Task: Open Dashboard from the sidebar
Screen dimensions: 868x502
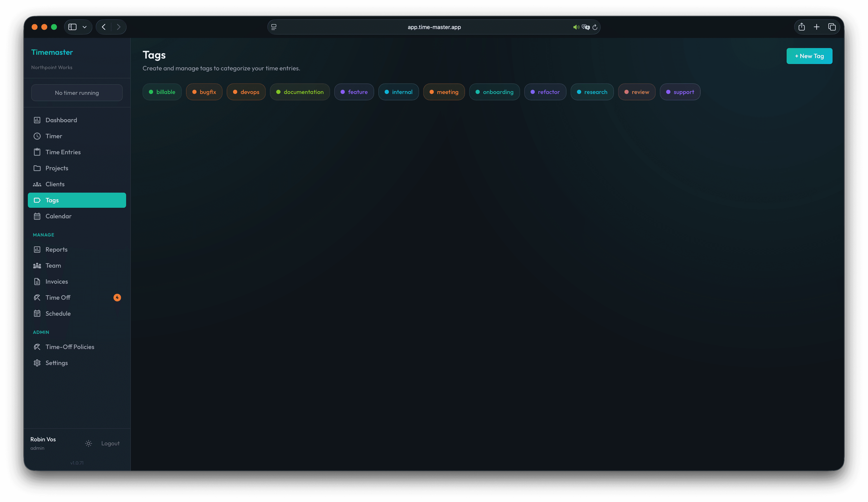Action: 77,120
